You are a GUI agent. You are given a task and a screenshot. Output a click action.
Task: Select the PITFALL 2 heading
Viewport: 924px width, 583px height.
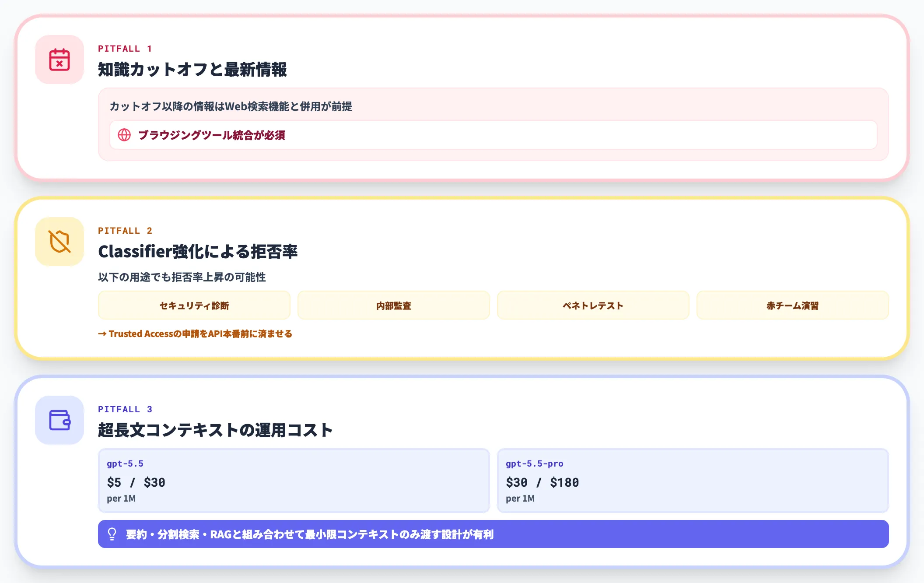point(126,231)
